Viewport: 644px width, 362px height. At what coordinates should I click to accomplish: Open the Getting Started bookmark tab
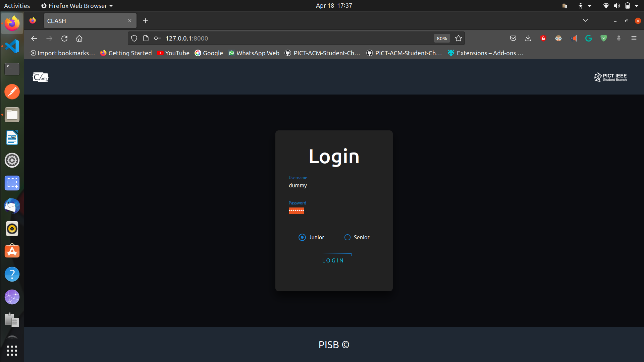126,53
